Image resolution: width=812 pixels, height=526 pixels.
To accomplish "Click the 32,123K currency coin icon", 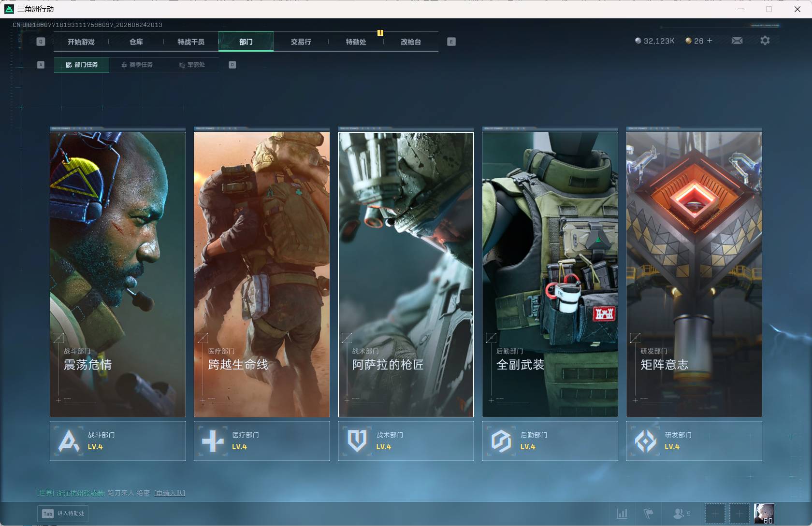I will tap(638, 41).
